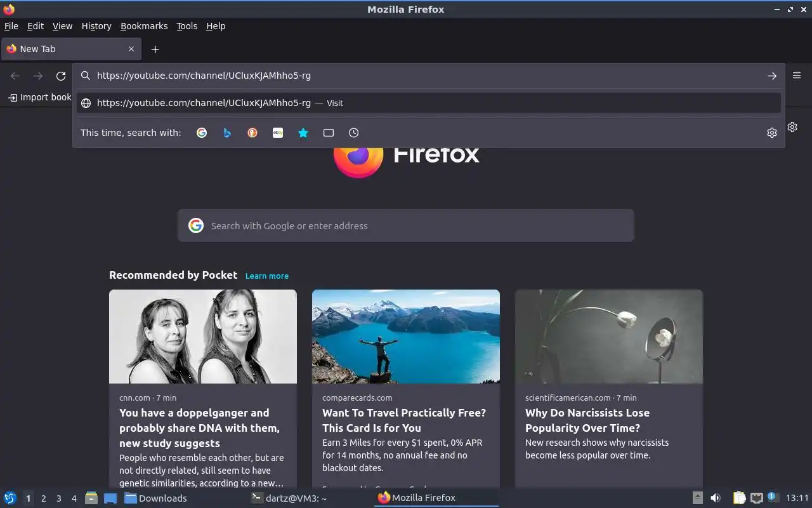Open 'You have a doppelganger' headline
This screenshot has height=508, width=812.
pos(200,428)
